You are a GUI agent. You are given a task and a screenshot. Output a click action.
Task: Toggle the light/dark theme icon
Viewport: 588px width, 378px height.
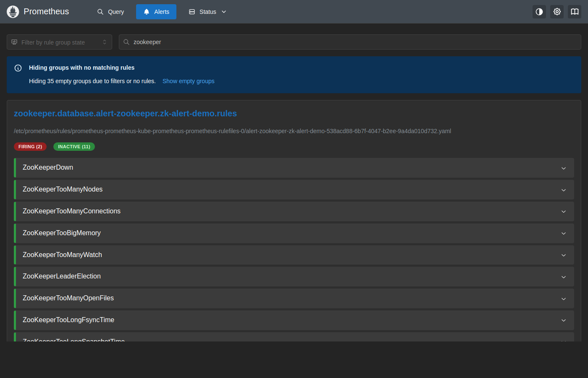[x=539, y=12]
